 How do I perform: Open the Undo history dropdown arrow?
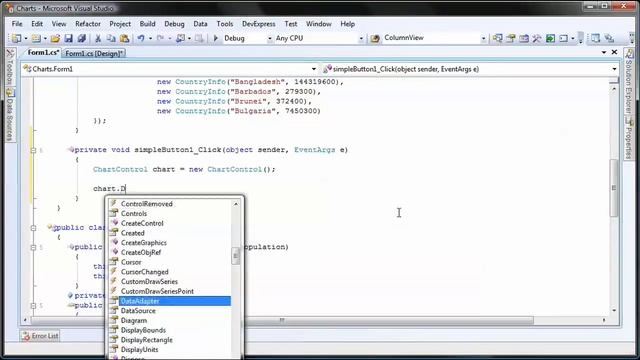point(150,38)
